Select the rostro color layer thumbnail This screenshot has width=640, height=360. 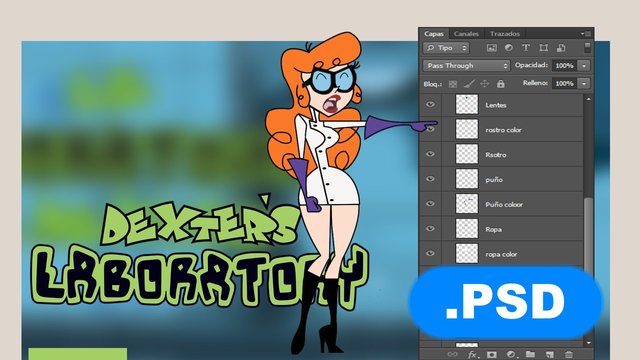click(x=467, y=129)
